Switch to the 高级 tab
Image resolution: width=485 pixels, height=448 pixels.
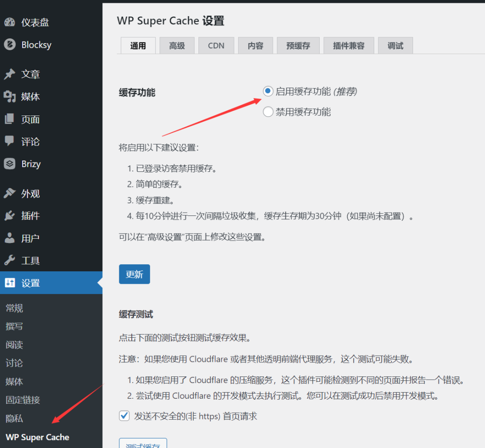[x=177, y=46]
